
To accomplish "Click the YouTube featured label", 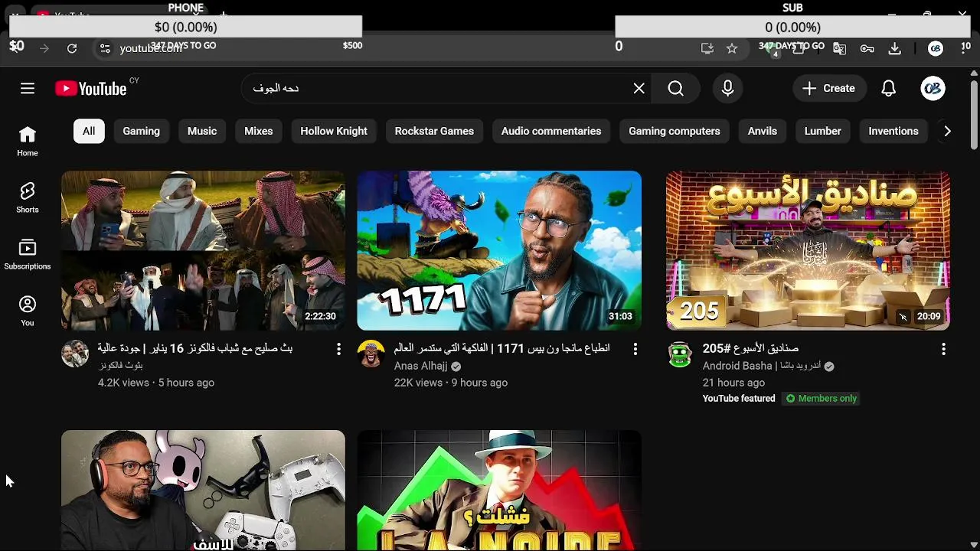I will point(739,398).
